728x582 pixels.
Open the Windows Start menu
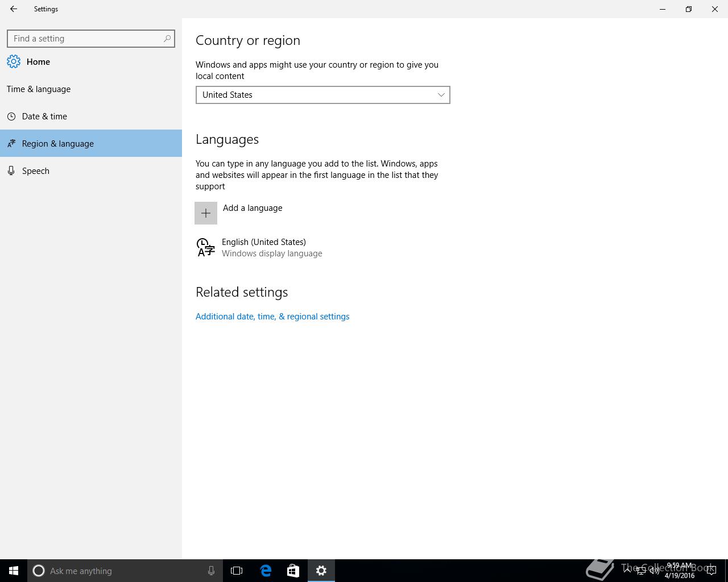(x=14, y=571)
